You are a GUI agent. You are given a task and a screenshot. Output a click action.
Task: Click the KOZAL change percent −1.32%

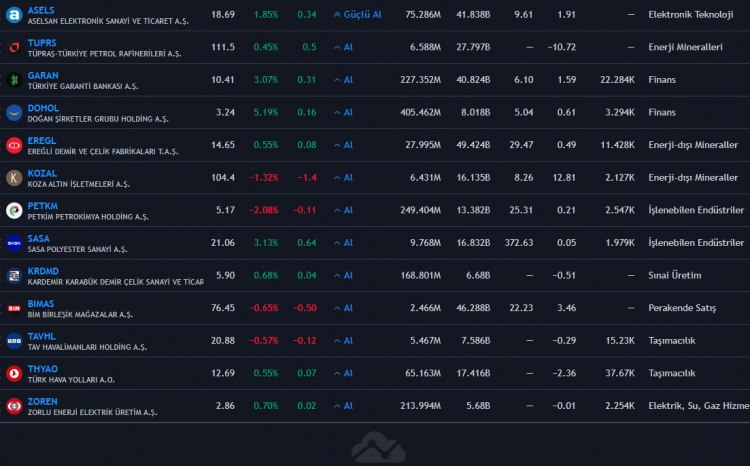tap(264, 178)
